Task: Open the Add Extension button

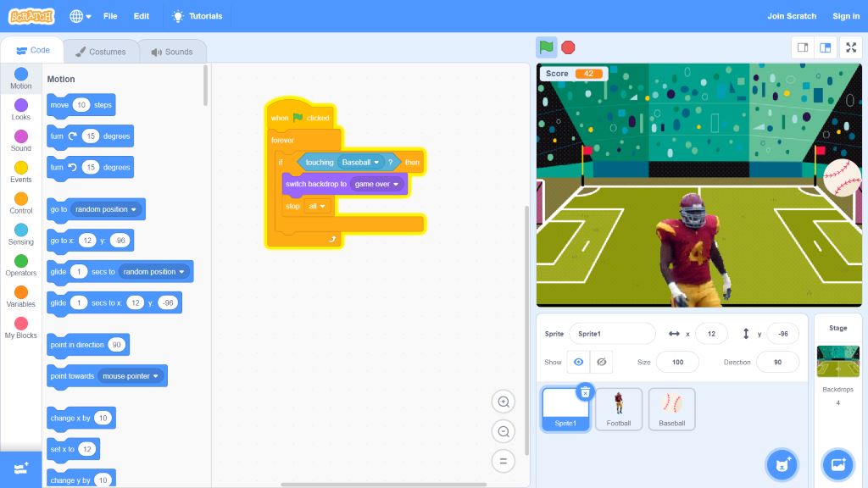Action: click(21, 468)
